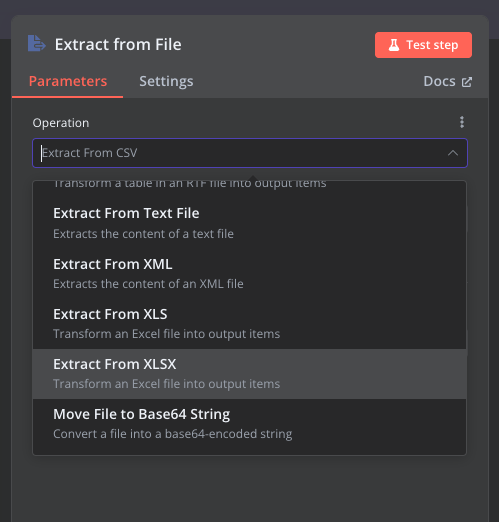Click the dimmed backdrop above the node panel
The height and width of the screenshot is (522, 499).
coord(249,7)
